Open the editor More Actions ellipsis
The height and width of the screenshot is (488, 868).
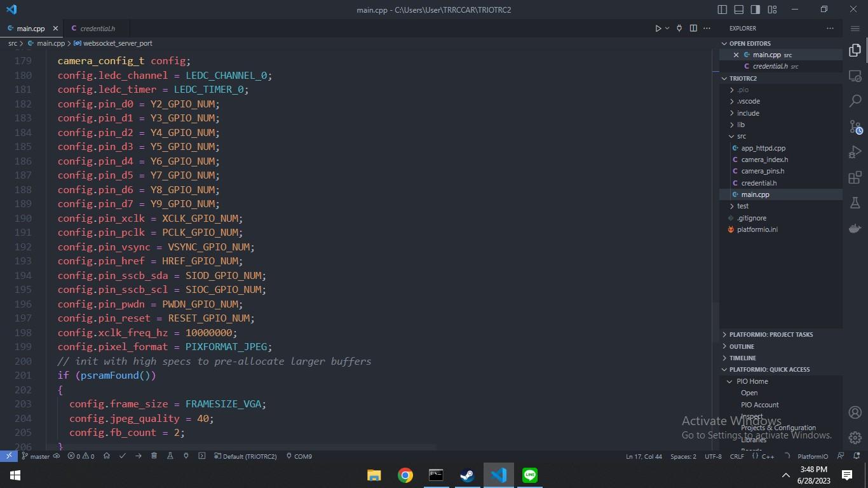(707, 29)
